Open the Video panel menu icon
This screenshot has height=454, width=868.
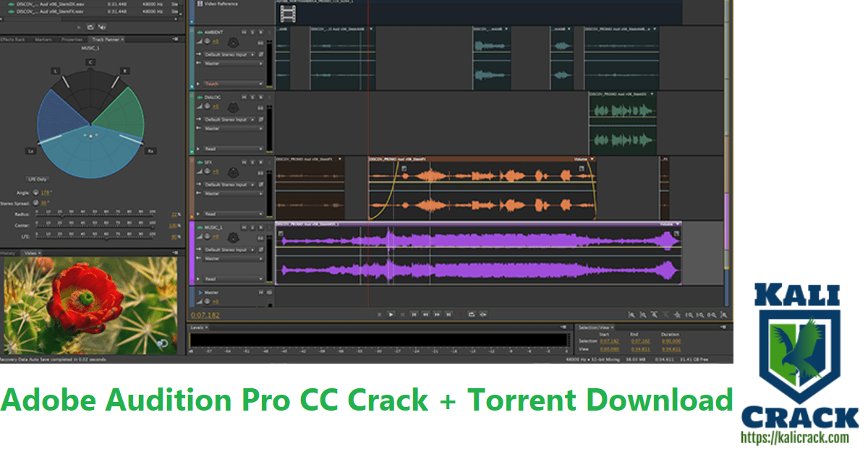[x=176, y=253]
